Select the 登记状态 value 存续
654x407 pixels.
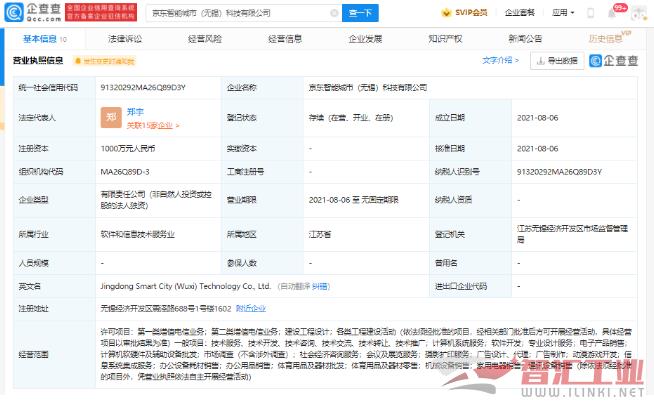[x=351, y=118]
